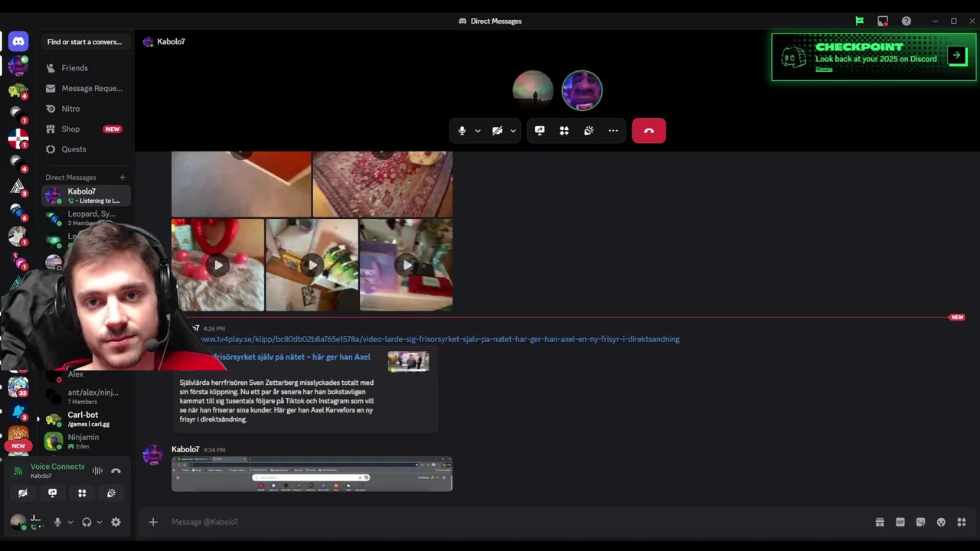Hang up the call with red button
980x551 pixels.
tap(648, 131)
